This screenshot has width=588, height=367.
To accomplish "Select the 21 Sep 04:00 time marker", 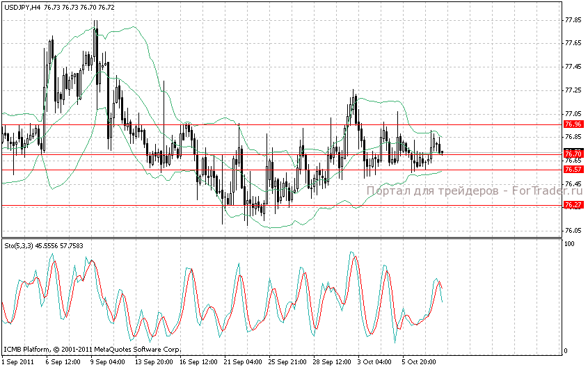I will (244, 361).
